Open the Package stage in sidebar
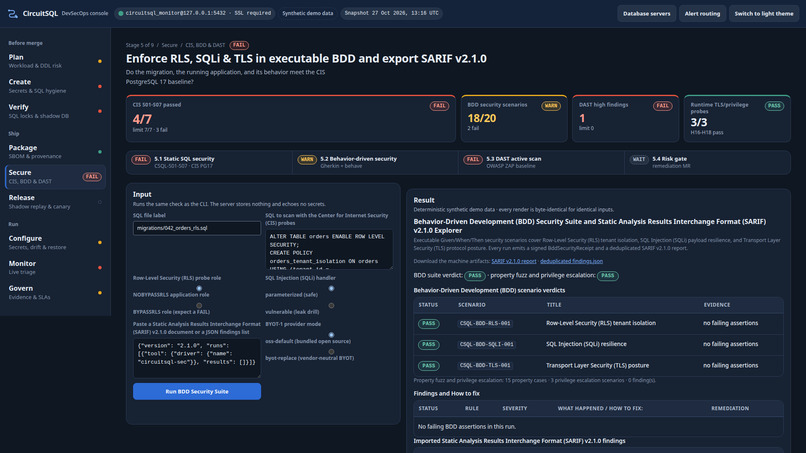Image resolution: width=806 pixels, height=453 pixels. tap(55, 152)
